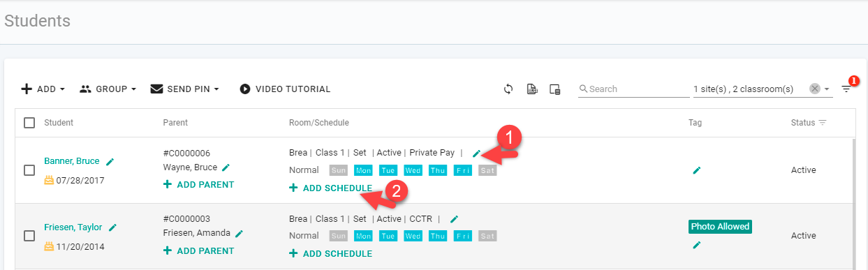Toggle Sat day box on Bruce's schedule
868x270 pixels.
(x=487, y=170)
